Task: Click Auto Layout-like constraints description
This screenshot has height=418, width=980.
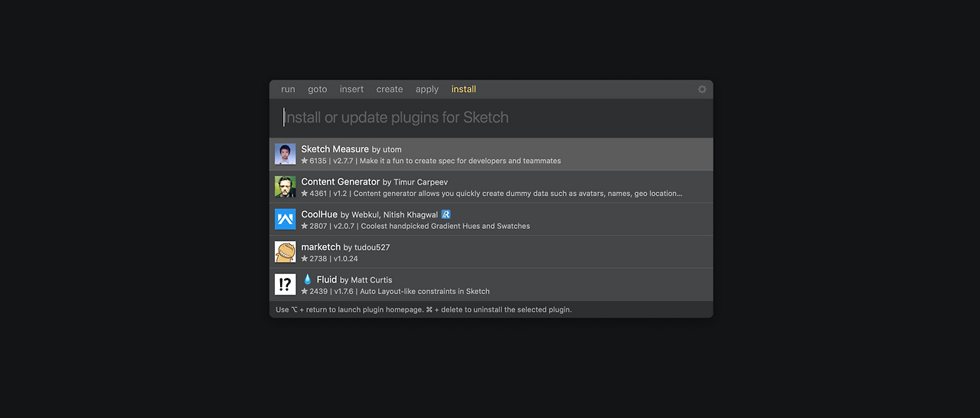Action: tap(425, 291)
